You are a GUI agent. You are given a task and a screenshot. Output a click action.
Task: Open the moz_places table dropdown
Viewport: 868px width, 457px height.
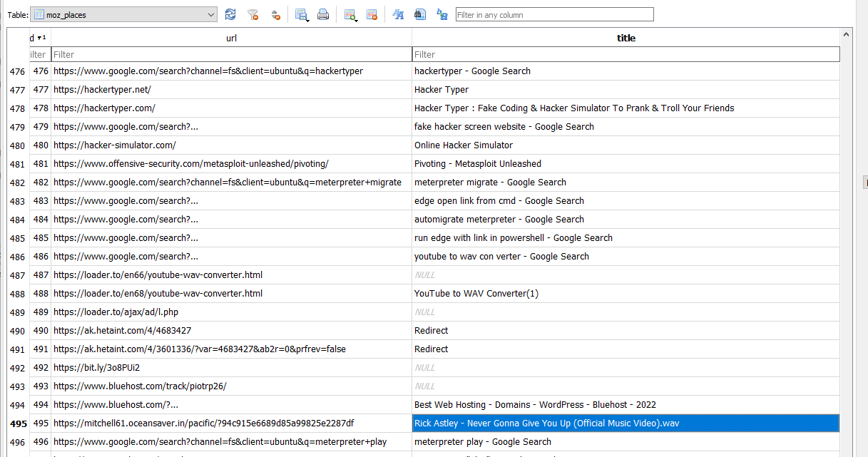click(x=124, y=14)
